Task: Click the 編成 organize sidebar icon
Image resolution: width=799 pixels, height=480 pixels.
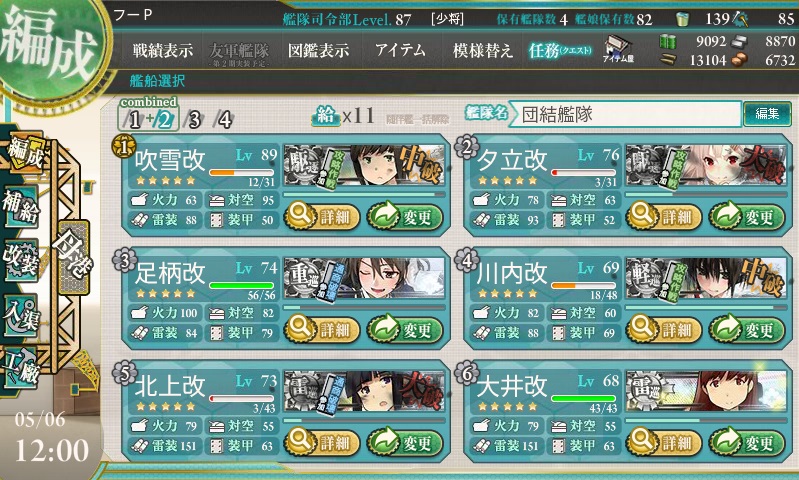Action: click(x=23, y=152)
